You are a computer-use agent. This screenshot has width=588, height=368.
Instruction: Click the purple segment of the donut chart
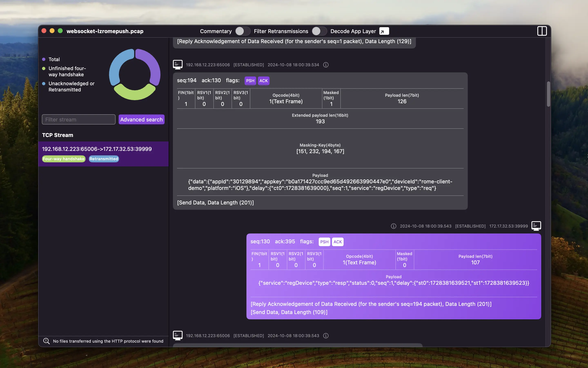click(153, 64)
